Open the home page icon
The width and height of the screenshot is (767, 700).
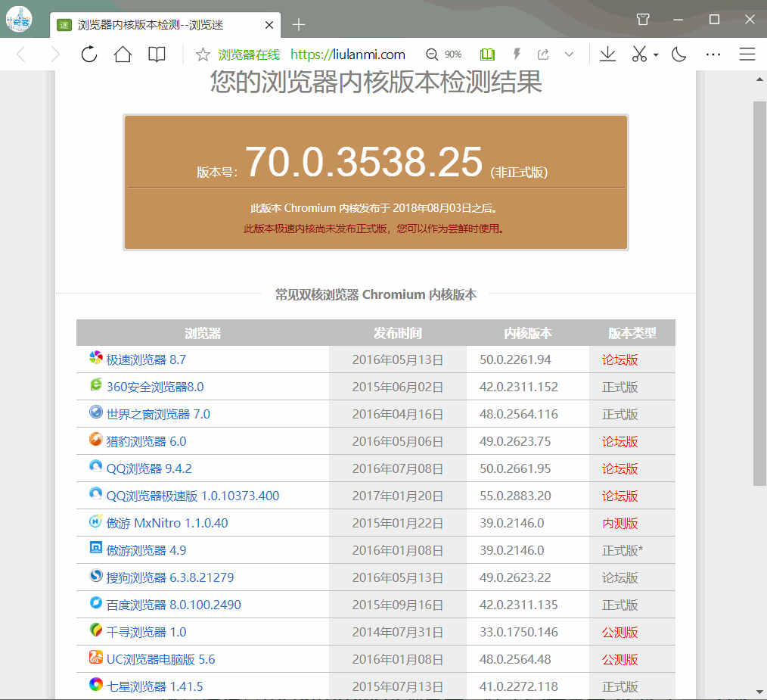(123, 54)
